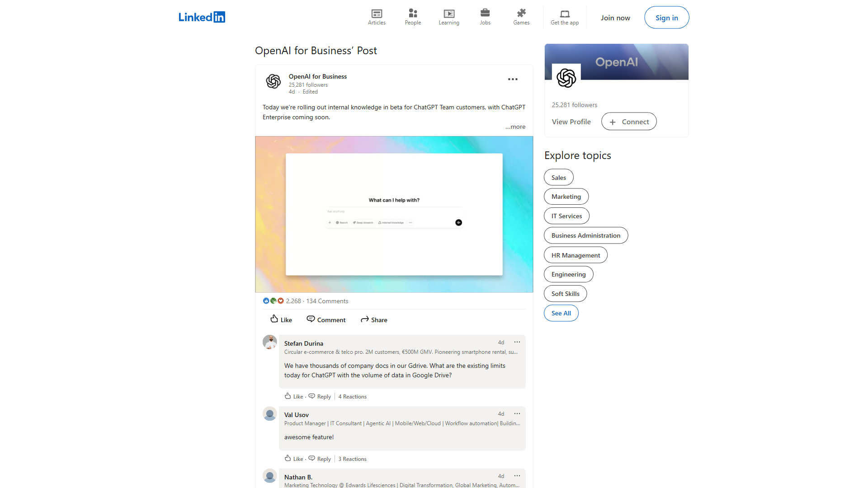Open the Jobs section
Image resolution: width=868 pixels, height=488 pixels.
485,17
